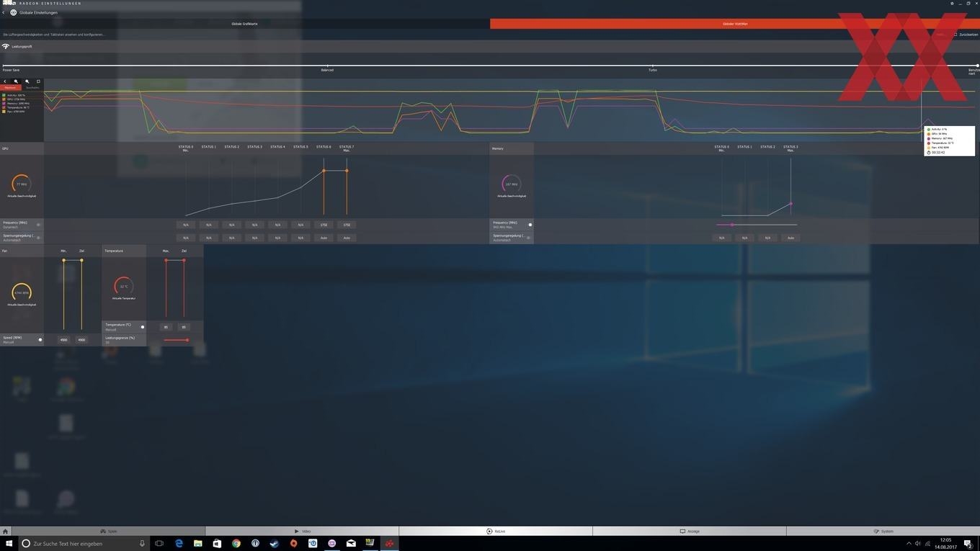Click the GPU Status 7 curve point
980x551 pixels.
click(x=347, y=171)
